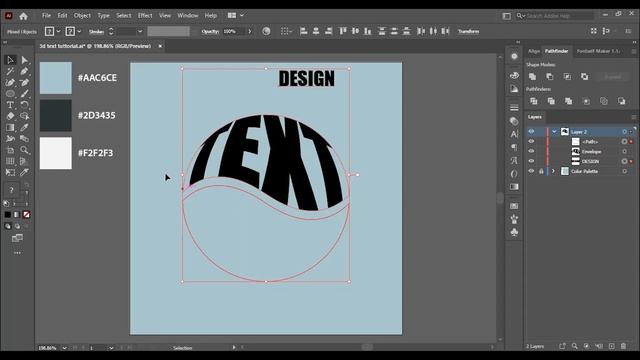Screen dimensions: 640x360
Task: Click the Outline pathfinder icon
Action: tap(604, 101)
